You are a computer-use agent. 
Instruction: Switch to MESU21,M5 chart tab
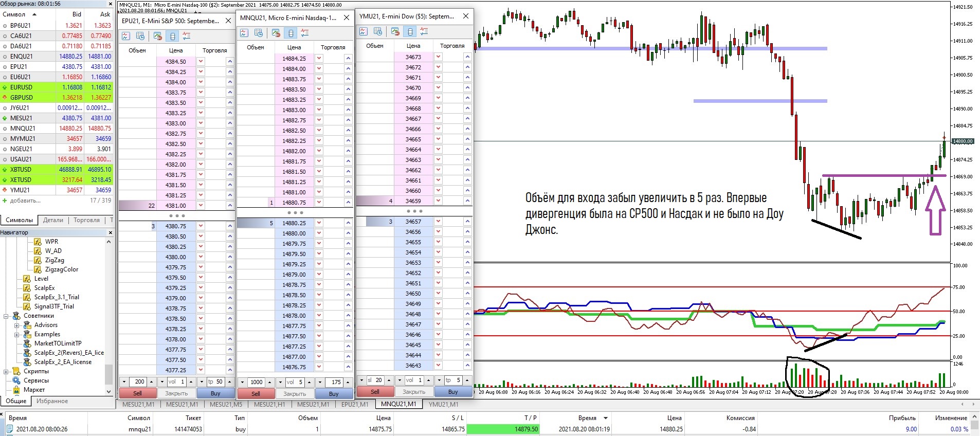[226, 404]
